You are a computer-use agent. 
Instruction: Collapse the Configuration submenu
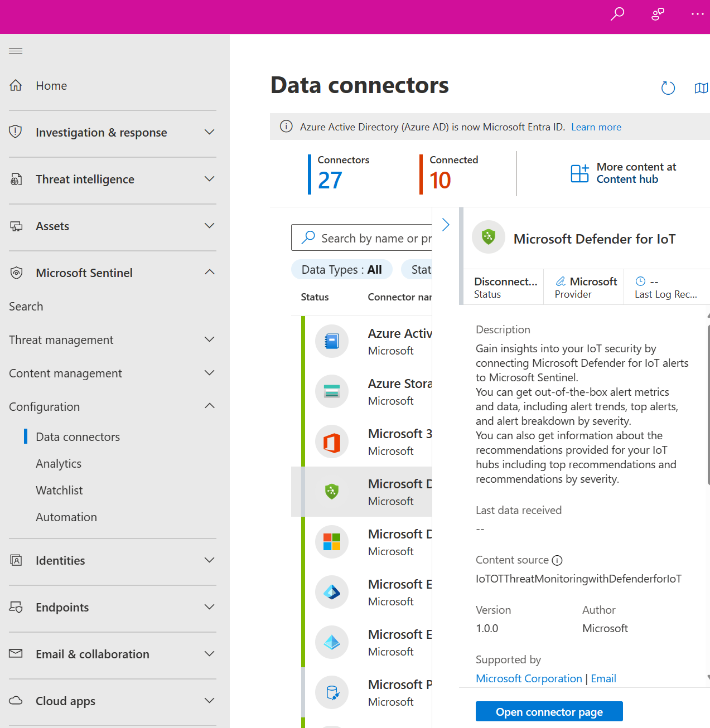210,406
